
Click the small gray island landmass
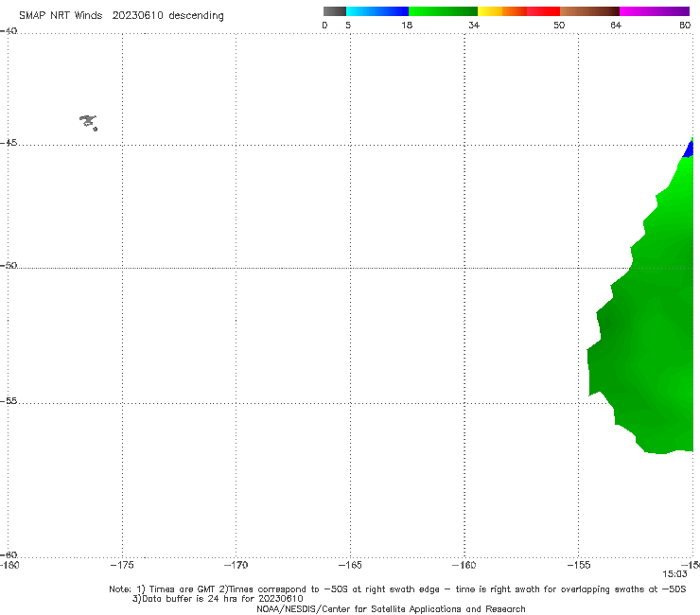(x=88, y=122)
